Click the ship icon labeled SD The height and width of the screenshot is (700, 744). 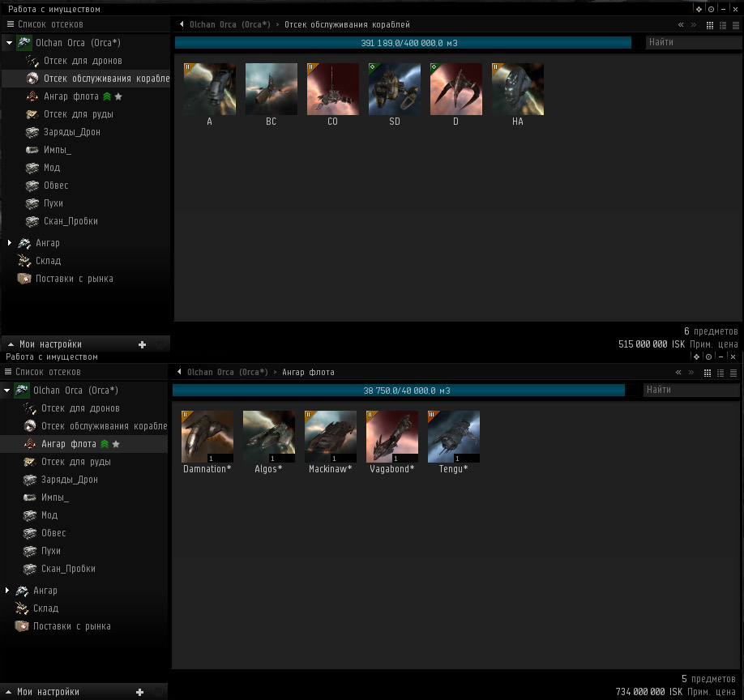[x=395, y=89]
